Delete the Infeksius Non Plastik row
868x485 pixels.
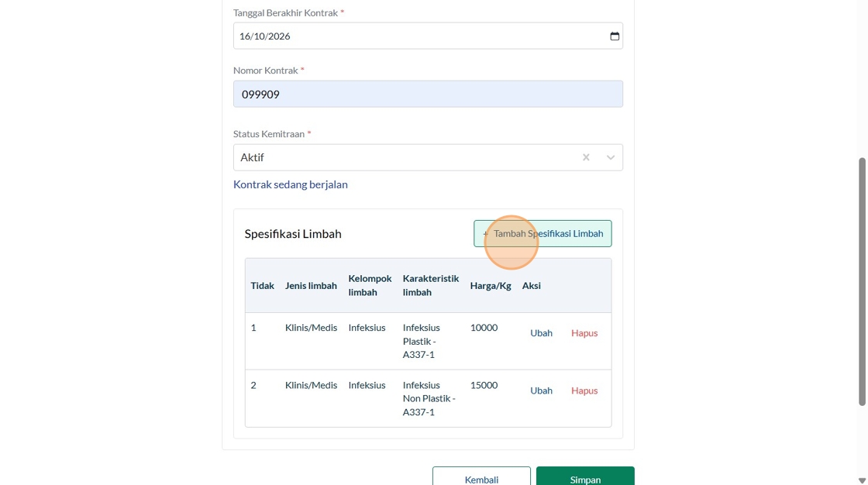(x=584, y=390)
